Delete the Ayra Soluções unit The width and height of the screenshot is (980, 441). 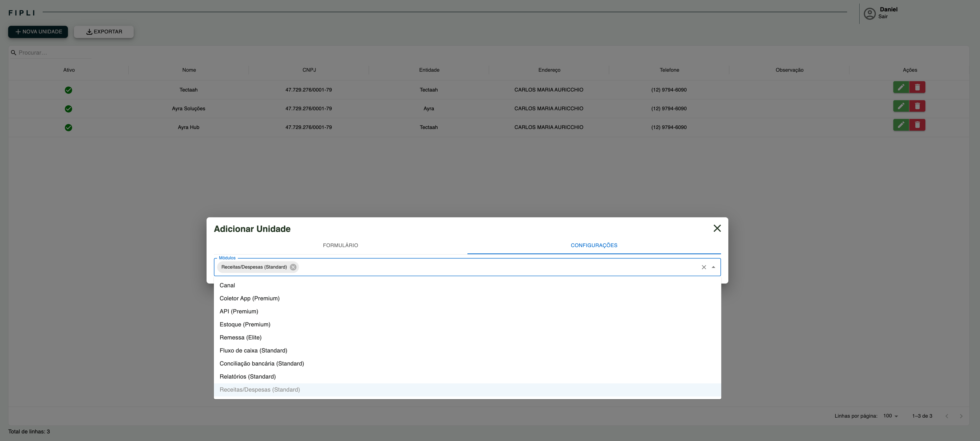tap(917, 106)
